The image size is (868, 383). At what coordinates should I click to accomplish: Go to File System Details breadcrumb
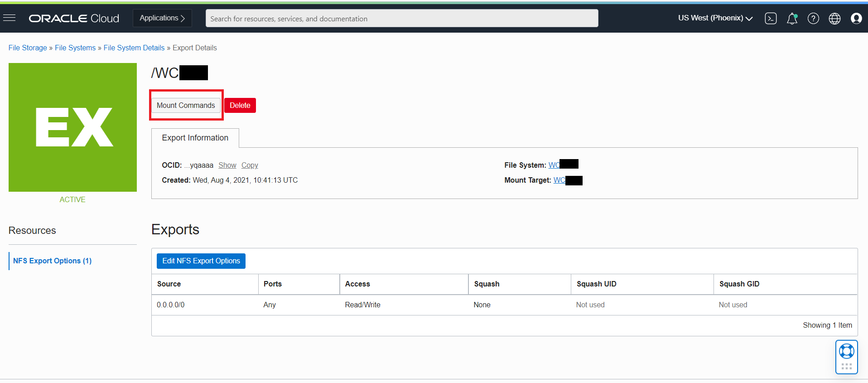[134, 48]
